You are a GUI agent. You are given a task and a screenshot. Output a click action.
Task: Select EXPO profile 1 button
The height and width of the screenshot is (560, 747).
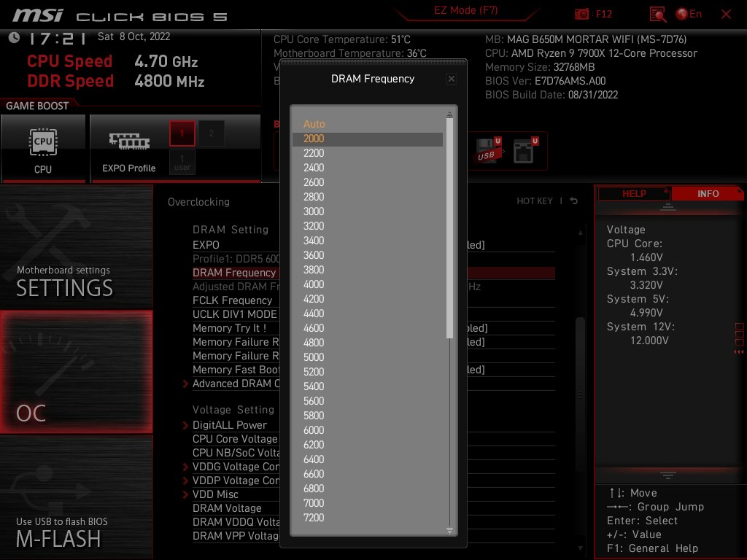pos(182,133)
